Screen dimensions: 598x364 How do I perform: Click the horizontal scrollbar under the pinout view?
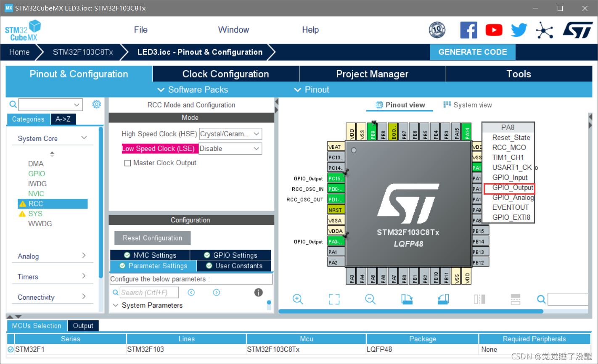click(411, 311)
